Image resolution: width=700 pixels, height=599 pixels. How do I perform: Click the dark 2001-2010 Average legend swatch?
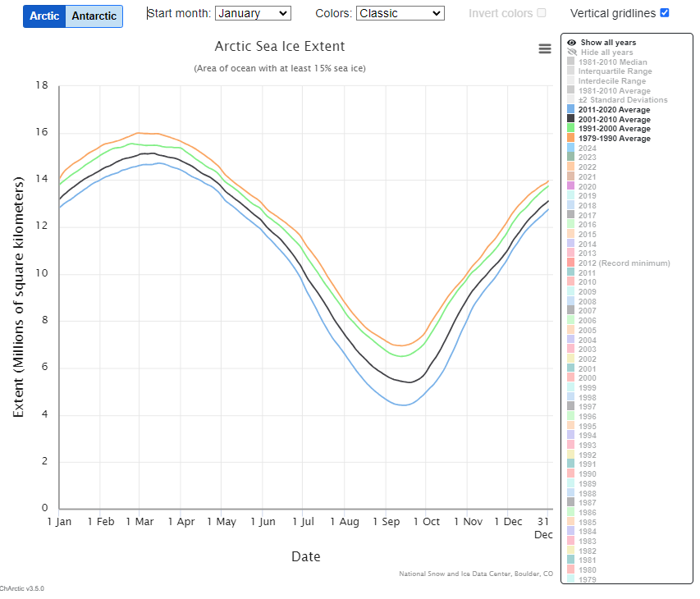571,119
